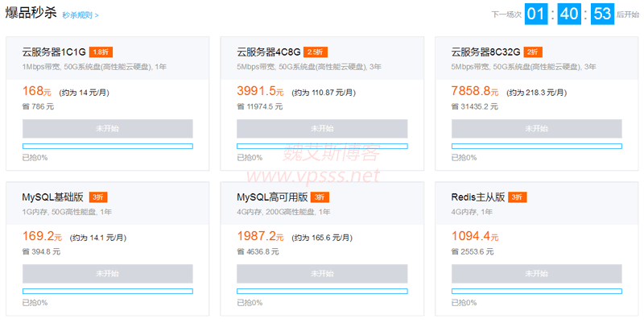Select the MySQL高可用版 title
The image size is (644, 323).
pyautogui.click(x=272, y=197)
